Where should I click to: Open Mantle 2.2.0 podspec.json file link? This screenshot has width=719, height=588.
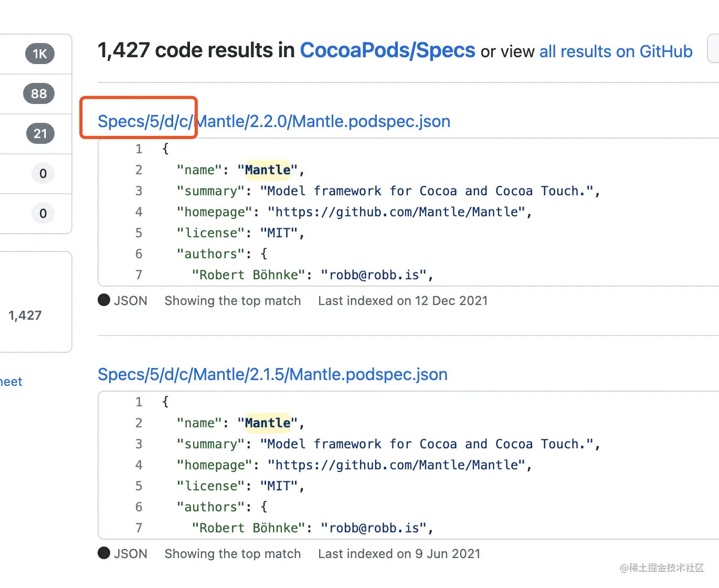click(x=274, y=121)
